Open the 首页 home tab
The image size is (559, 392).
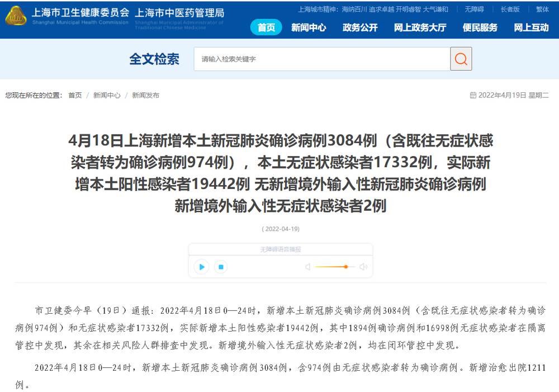coord(266,27)
